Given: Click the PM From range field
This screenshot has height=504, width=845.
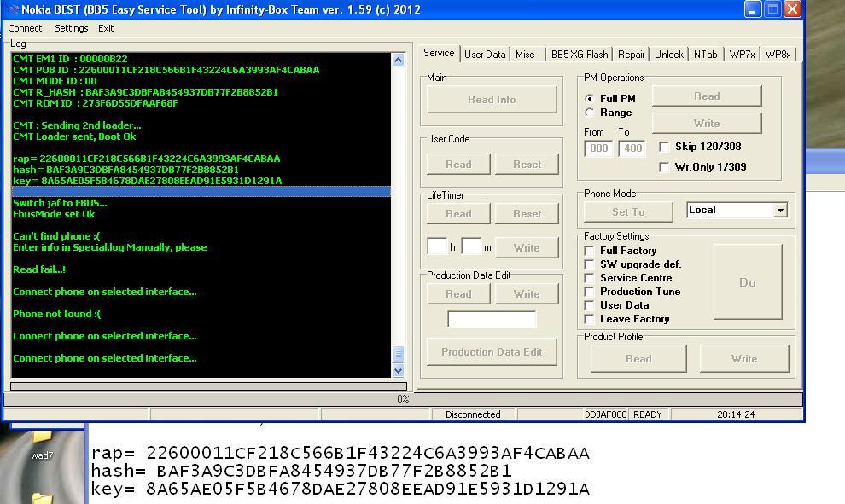Looking at the screenshot, I should (598, 148).
